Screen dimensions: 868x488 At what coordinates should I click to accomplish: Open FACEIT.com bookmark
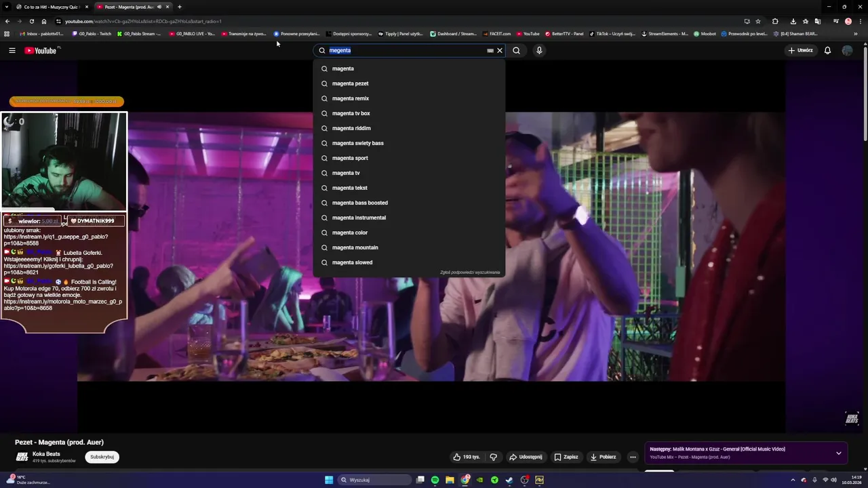click(496, 33)
